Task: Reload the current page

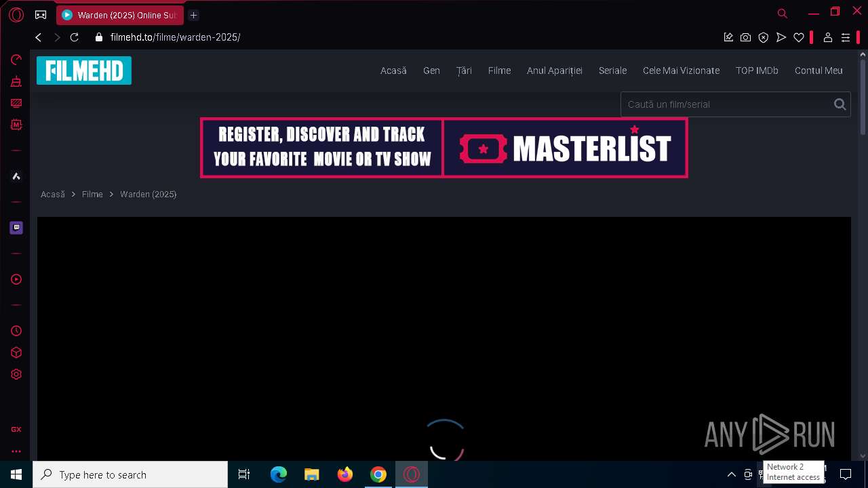Action: click(x=75, y=37)
